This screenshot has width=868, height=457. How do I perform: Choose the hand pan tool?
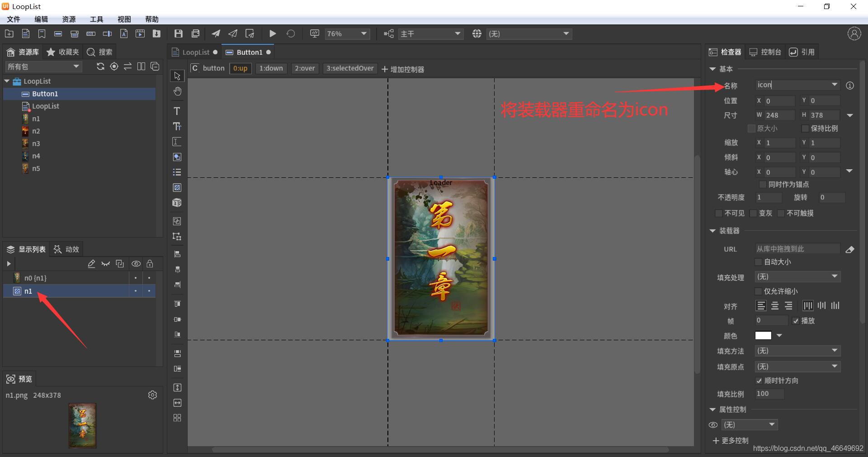point(177,91)
